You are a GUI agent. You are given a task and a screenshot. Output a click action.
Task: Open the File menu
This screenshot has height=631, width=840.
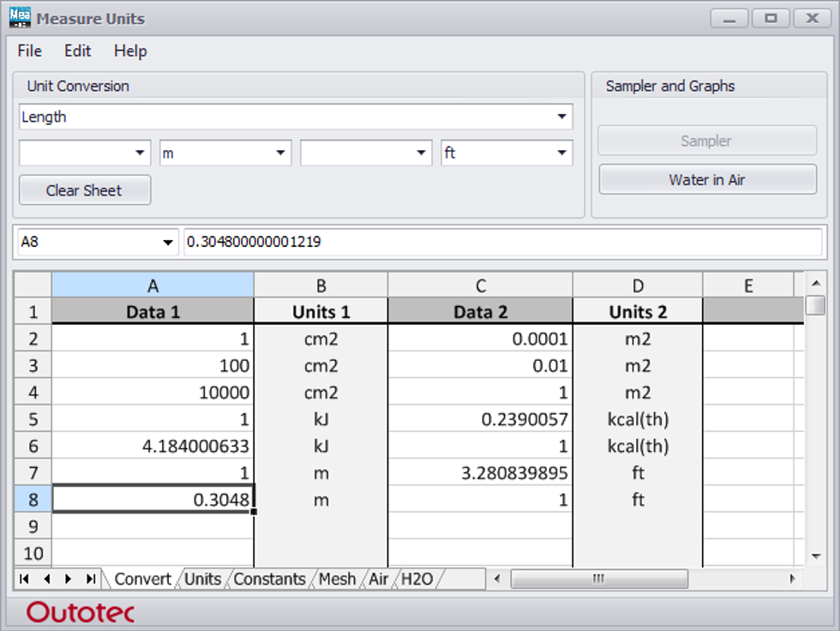(x=29, y=51)
